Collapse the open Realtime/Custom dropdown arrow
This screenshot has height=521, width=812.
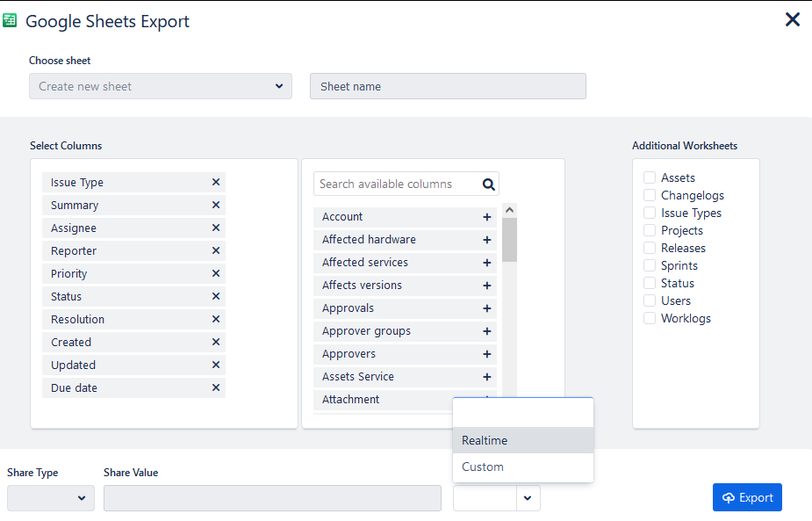(x=528, y=498)
